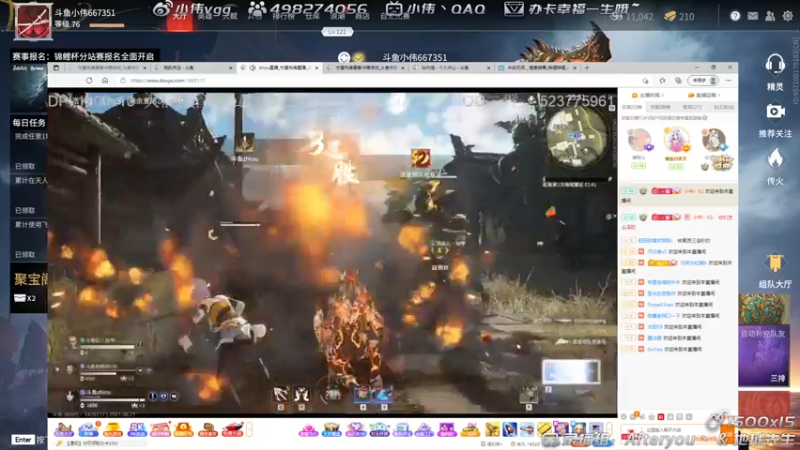Click the first ranked user avatar
The height and width of the screenshot is (450, 800).
coord(639,139)
